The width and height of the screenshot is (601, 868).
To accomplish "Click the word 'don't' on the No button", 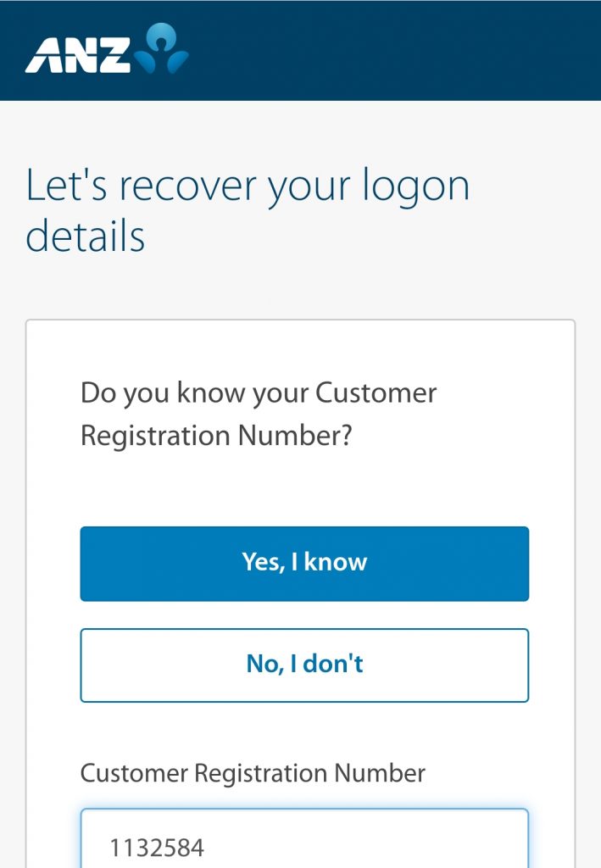I will pos(333,663).
